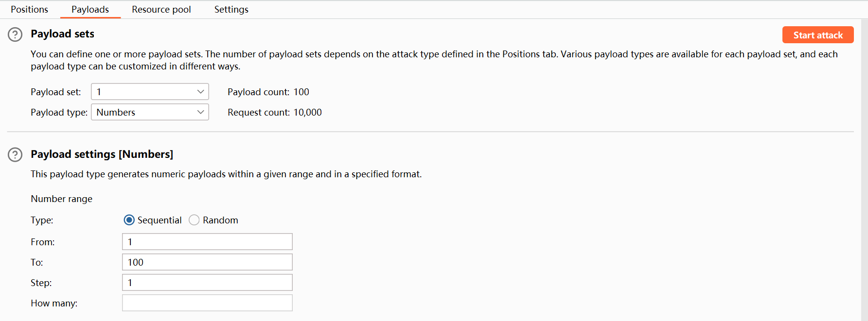Image resolution: width=868 pixels, height=321 pixels.
Task: Click the How many input field
Action: tap(207, 303)
